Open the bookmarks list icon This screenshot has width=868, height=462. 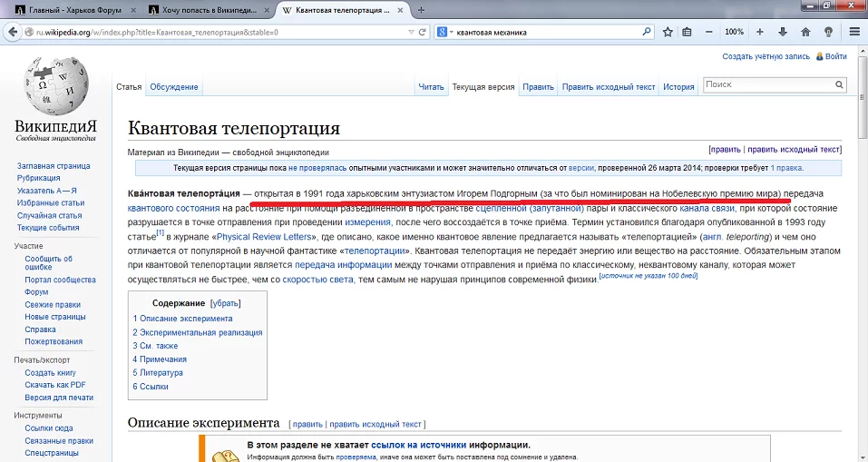point(687,32)
